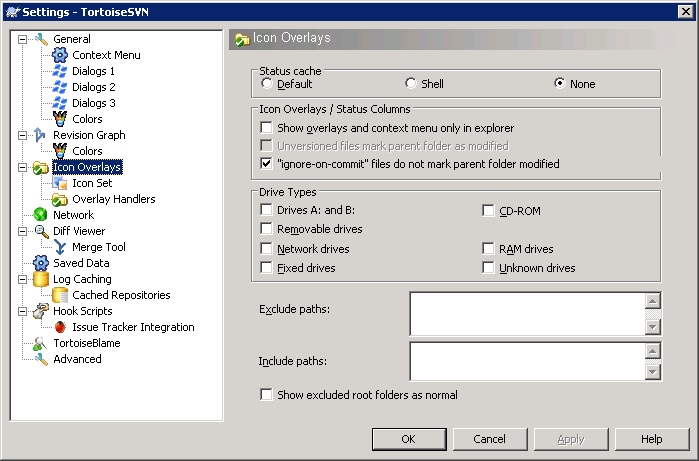Click the Icon Set icon
This screenshot has width=699, height=461.
[x=60, y=183]
